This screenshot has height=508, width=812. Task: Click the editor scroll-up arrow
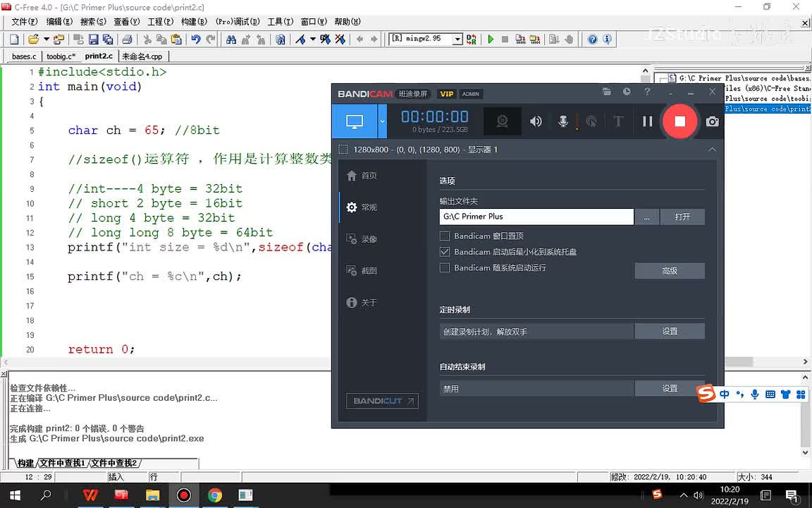(x=645, y=71)
